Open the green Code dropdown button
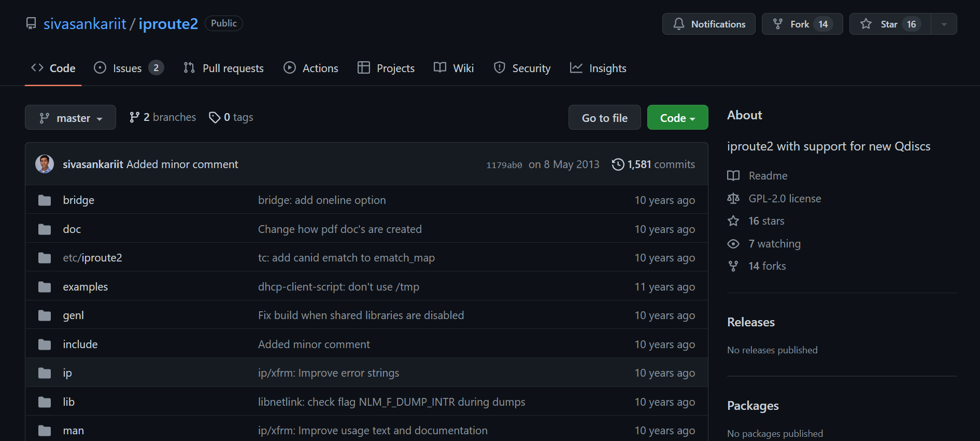The height and width of the screenshot is (441, 980). [x=677, y=118]
